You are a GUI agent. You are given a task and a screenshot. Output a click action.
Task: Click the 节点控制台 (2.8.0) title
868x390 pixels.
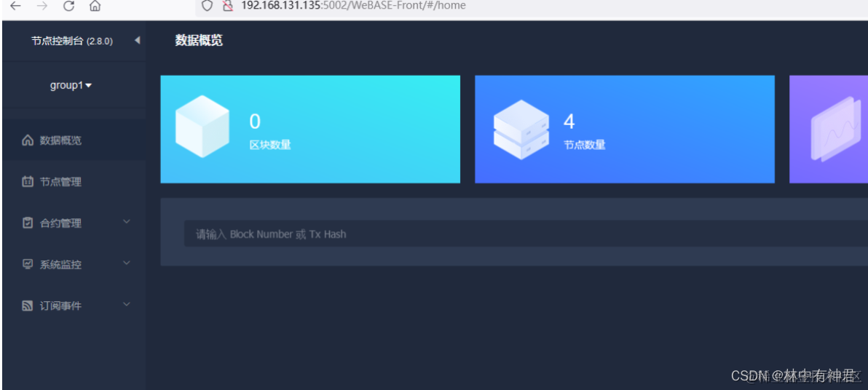tap(72, 41)
